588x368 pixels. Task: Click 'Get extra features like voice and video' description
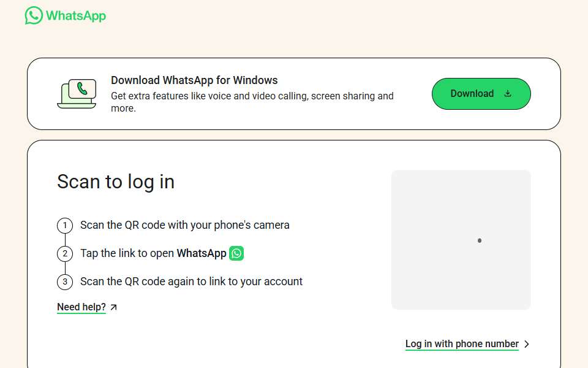pyautogui.click(x=252, y=102)
